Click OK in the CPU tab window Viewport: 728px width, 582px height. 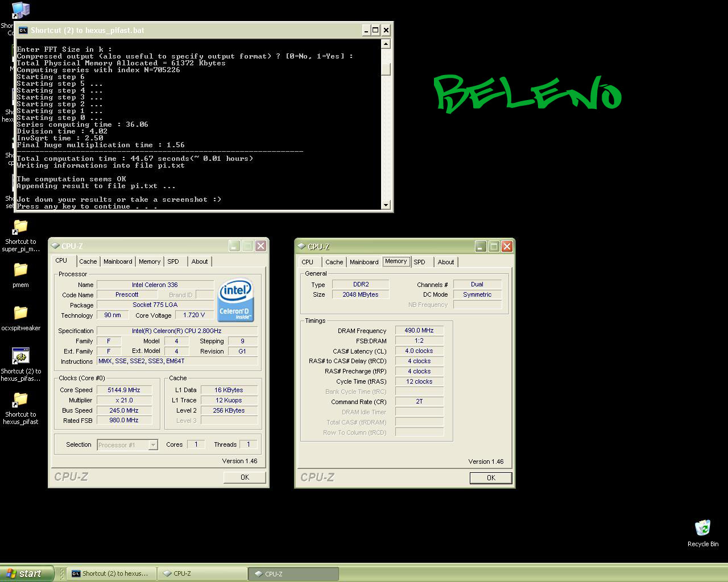(x=245, y=477)
